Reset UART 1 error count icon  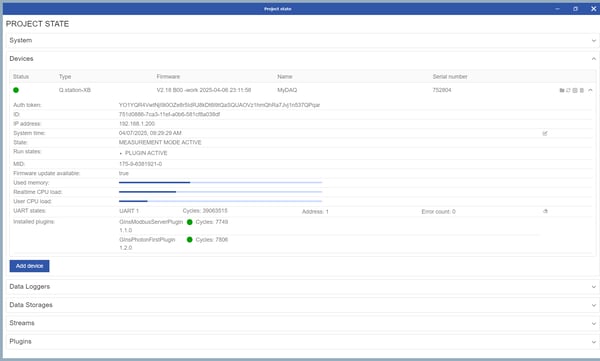545,211
